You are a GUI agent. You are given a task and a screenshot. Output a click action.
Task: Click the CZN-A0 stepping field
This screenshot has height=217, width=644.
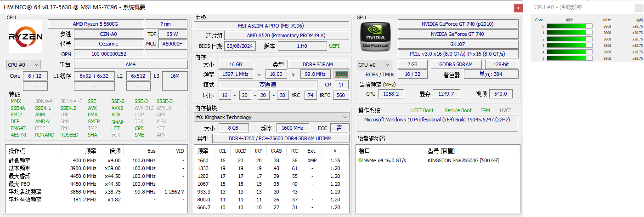tap(108, 34)
